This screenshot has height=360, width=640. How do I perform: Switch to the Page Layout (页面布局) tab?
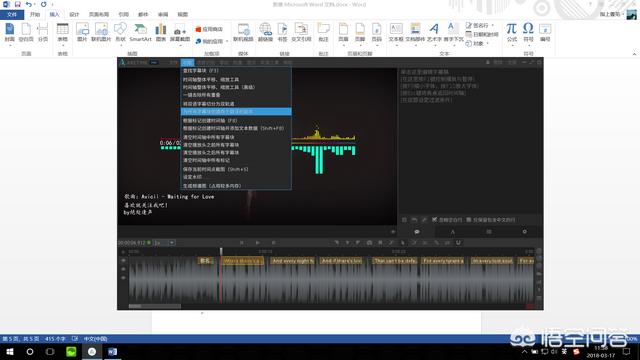click(x=99, y=14)
